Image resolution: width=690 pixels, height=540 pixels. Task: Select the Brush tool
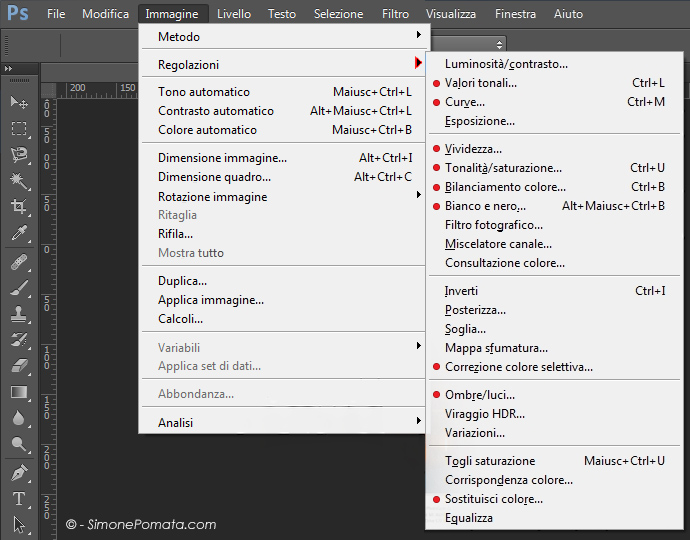pos(19,288)
